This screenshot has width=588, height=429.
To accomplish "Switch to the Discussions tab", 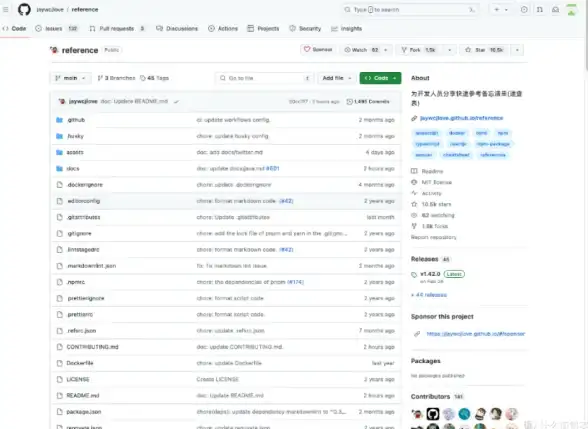I will 177,28.
